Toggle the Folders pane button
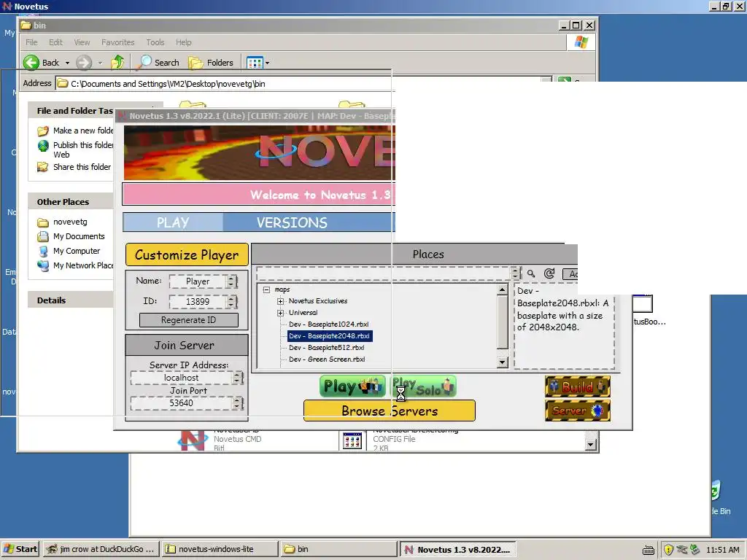 pyautogui.click(x=211, y=63)
